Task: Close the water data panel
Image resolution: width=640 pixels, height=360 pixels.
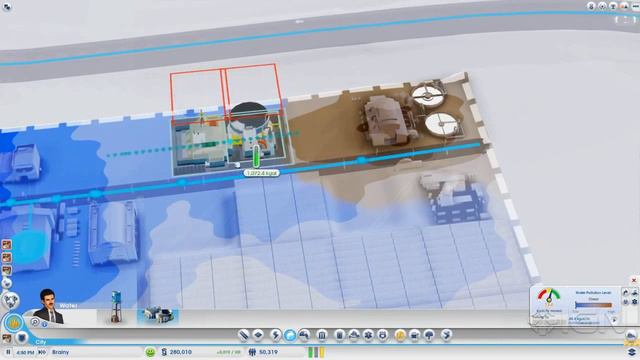Action: tap(634, 280)
